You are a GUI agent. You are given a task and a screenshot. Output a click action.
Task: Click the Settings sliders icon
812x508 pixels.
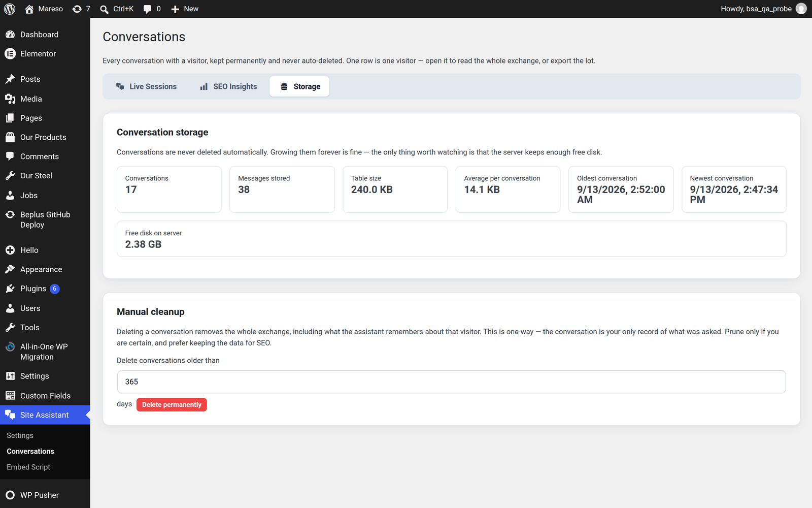[10, 376]
